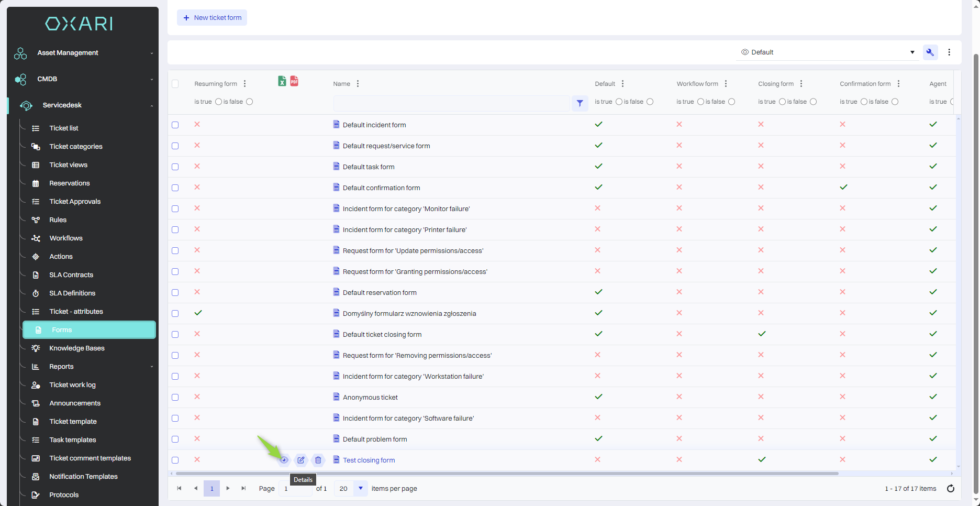The image size is (980, 506).
Task: Go to Ticket list in sidebar
Action: pyautogui.click(x=64, y=128)
